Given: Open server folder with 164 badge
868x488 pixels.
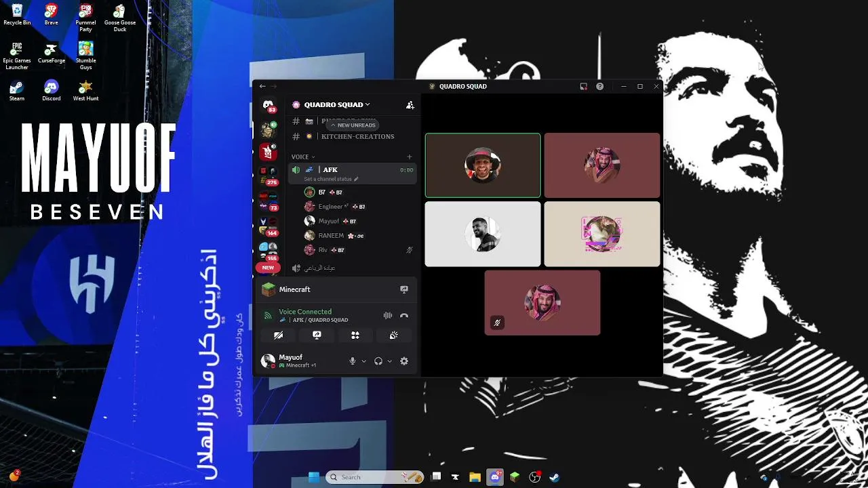Looking at the screenshot, I should [268, 226].
